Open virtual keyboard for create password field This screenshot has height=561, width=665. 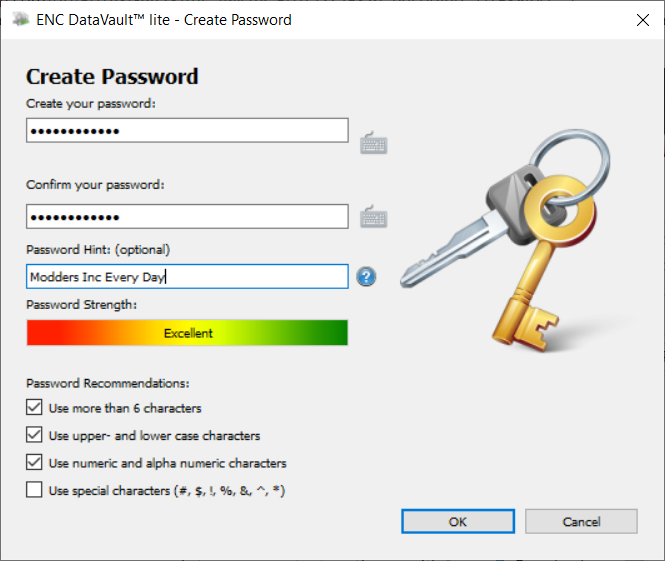(374, 143)
